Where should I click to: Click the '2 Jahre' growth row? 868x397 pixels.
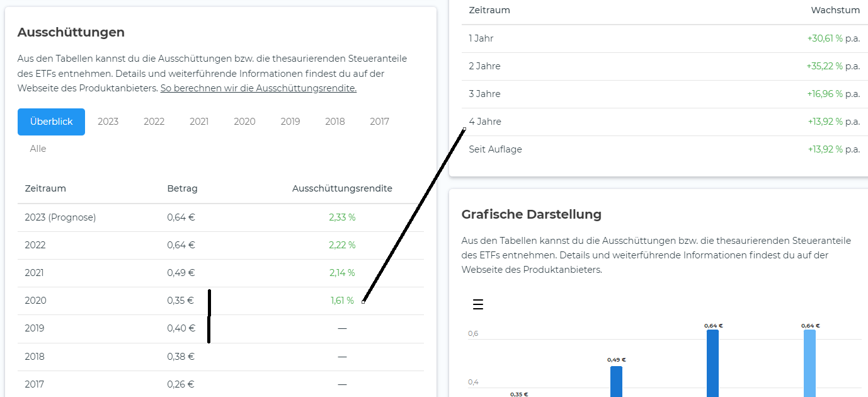(665, 66)
